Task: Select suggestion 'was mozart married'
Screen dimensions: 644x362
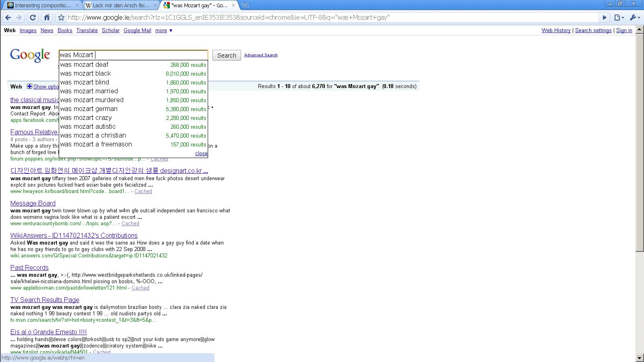Action: 133,91
